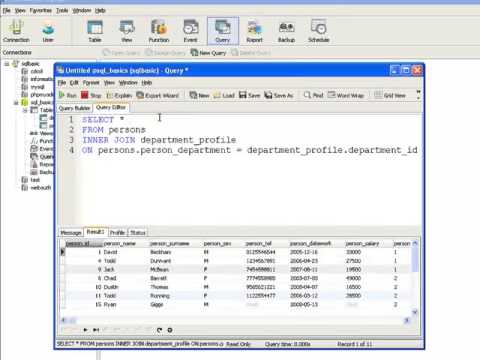Click Find in the query toolbar
480x360 pixels.
coord(313,95)
